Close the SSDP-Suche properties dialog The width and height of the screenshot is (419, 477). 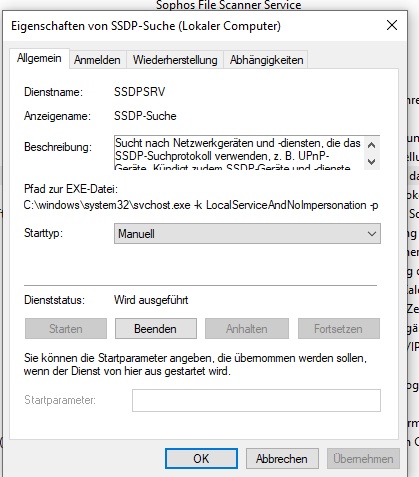pyautogui.click(x=392, y=25)
